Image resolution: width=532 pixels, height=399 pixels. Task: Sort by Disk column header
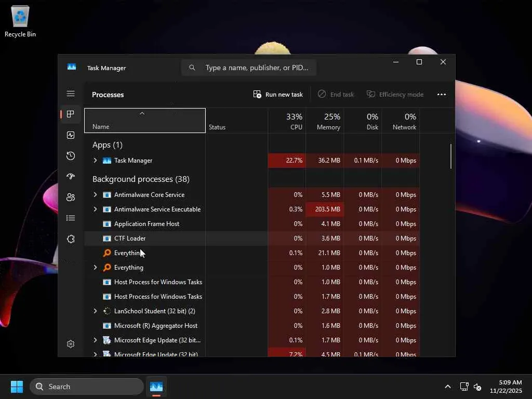tap(363, 121)
